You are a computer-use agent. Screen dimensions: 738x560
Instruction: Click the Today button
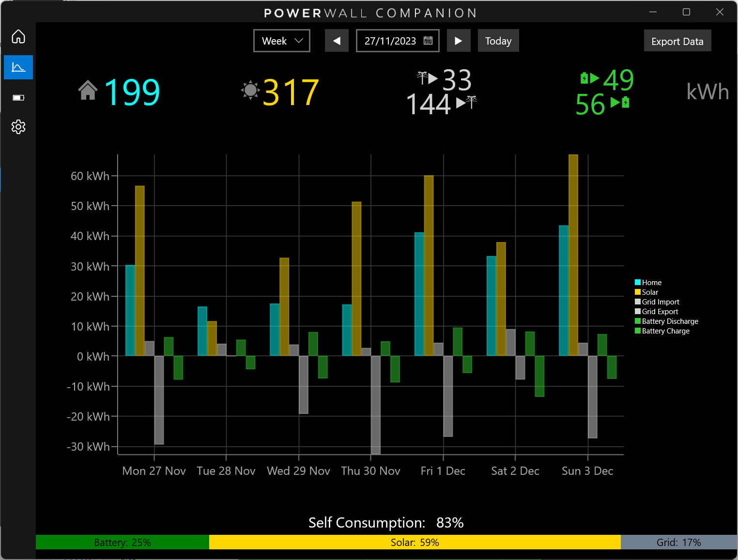[x=498, y=41]
